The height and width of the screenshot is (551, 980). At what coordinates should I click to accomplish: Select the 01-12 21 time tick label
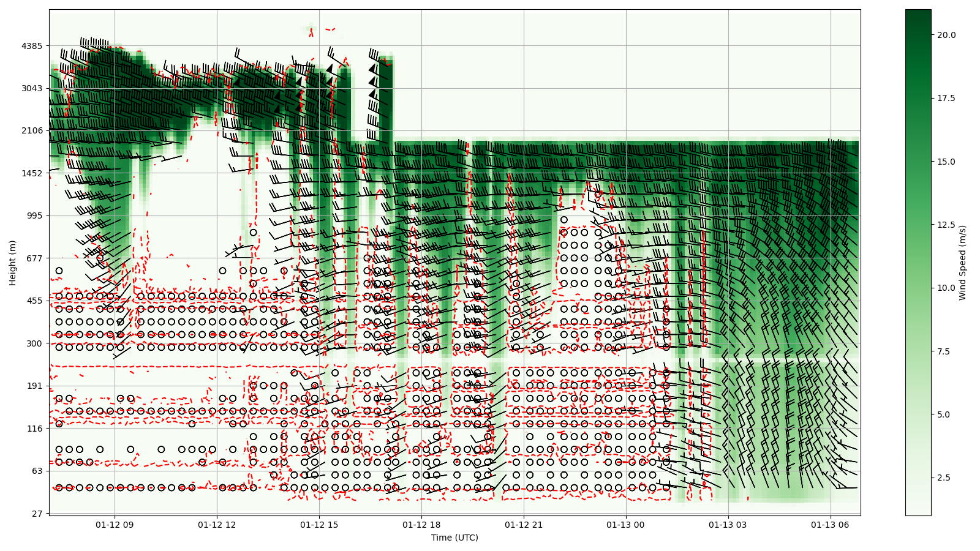[x=524, y=525]
